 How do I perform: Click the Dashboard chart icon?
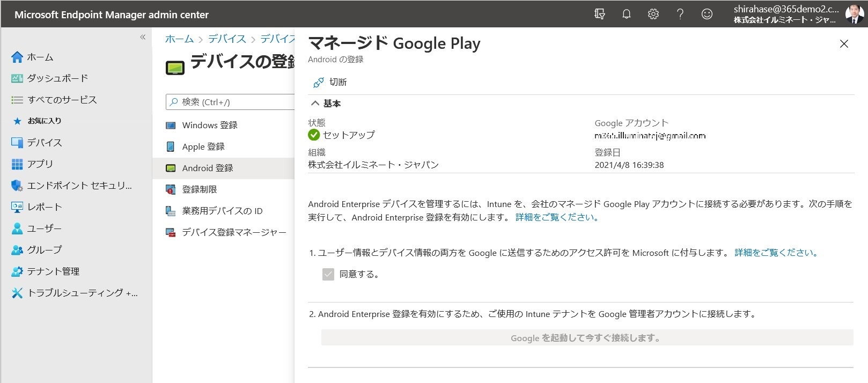click(17, 78)
